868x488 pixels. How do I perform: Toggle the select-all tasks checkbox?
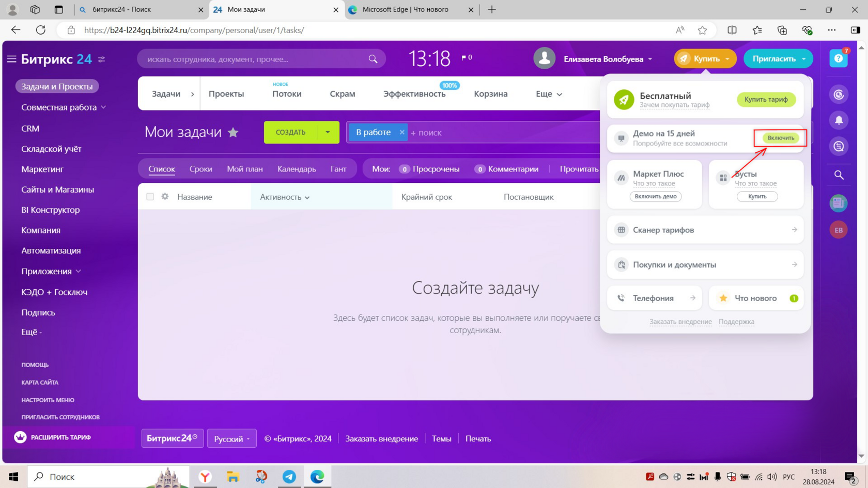(x=150, y=197)
